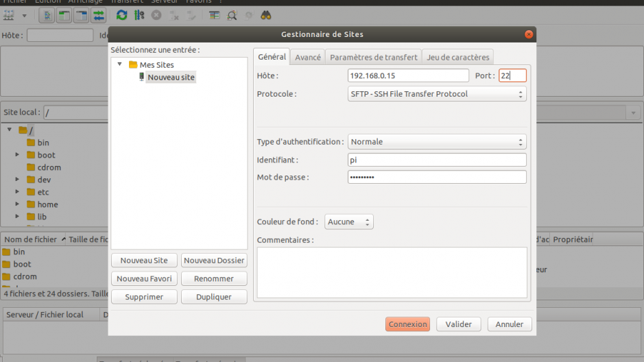Click the Nouveau Site button

(x=144, y=261)
